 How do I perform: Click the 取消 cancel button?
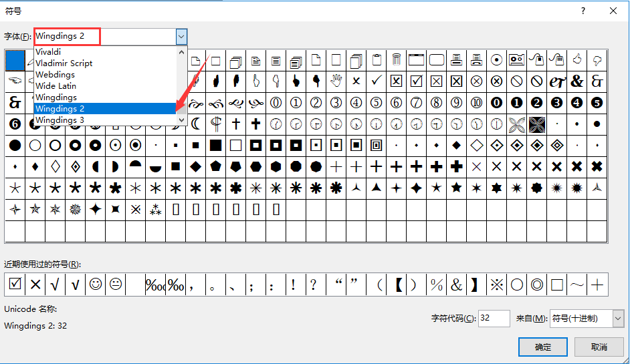click(x=599, y=347)
